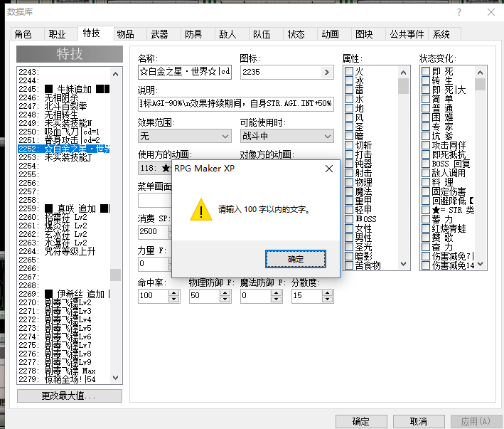Toggle the 雷 attribute checkbox
The height and width of the screenshot is (429, 504).
(x=349, y=90)
